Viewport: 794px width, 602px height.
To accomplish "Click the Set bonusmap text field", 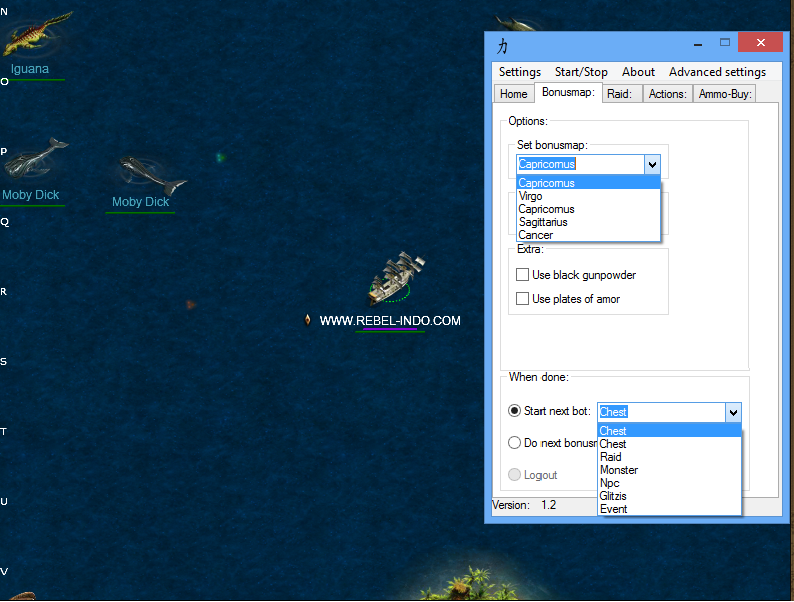I will [x=580, y=164].
